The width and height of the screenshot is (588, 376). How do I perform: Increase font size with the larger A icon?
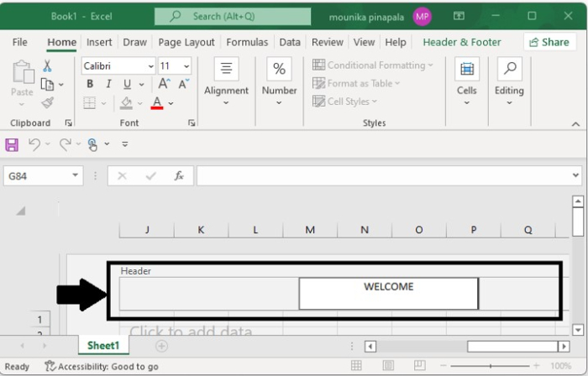pyautogui.click(x=164, y=84)
